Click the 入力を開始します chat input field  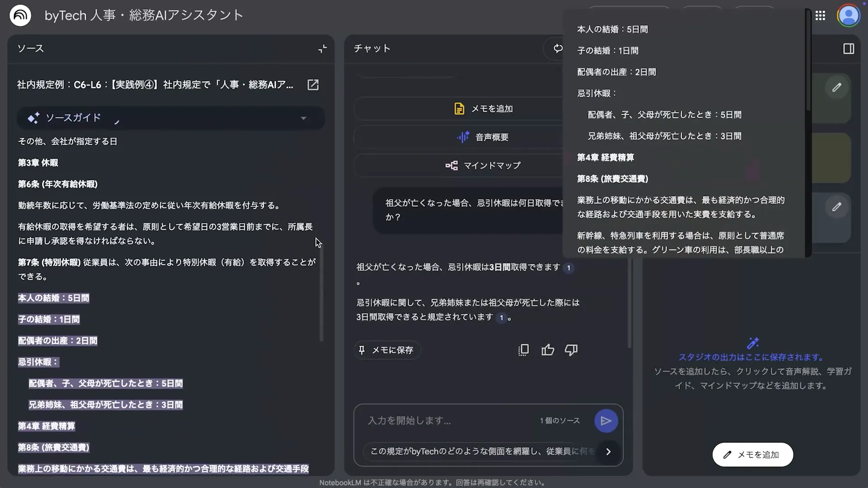pyautogui.click(x=434, y=420)
